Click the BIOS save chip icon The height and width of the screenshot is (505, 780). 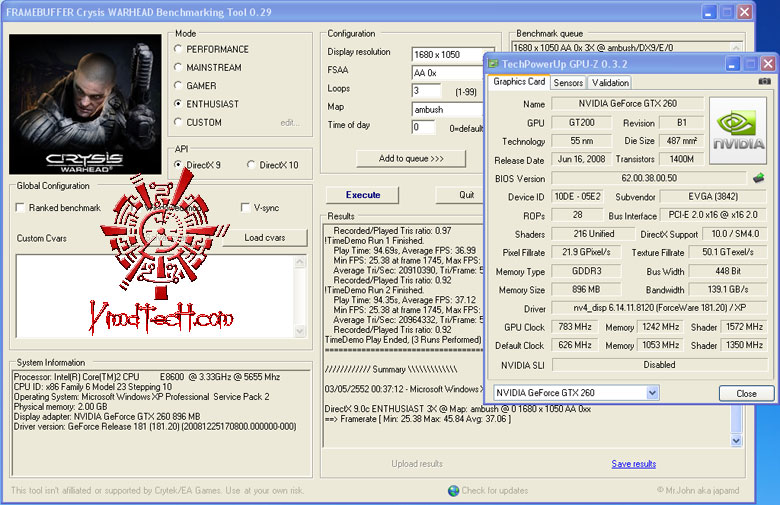point(758,178)
